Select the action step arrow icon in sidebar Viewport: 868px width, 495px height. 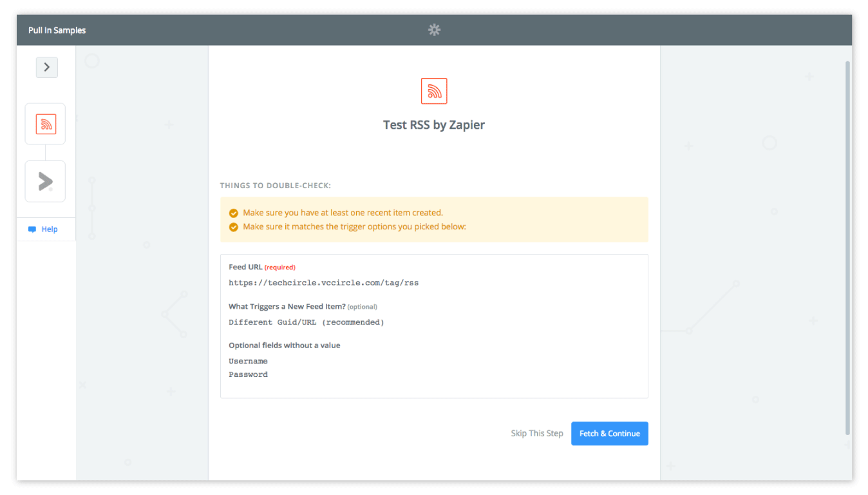click(45, 181)
